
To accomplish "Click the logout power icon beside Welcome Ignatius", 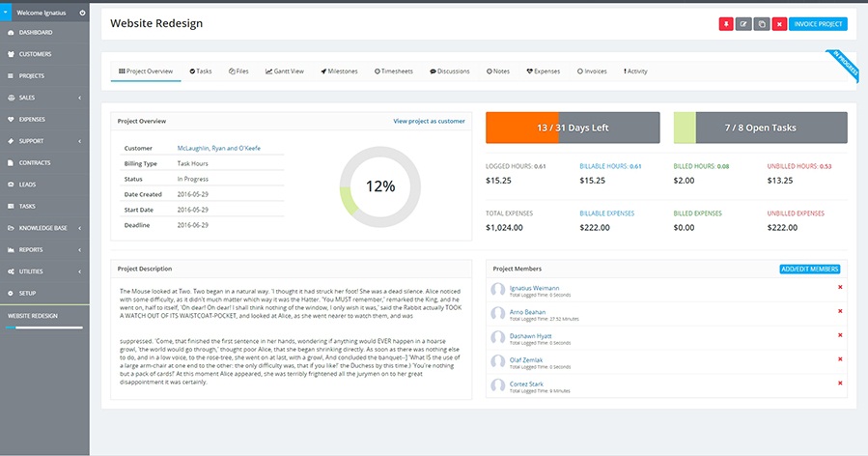I will (x=82, y=13).
